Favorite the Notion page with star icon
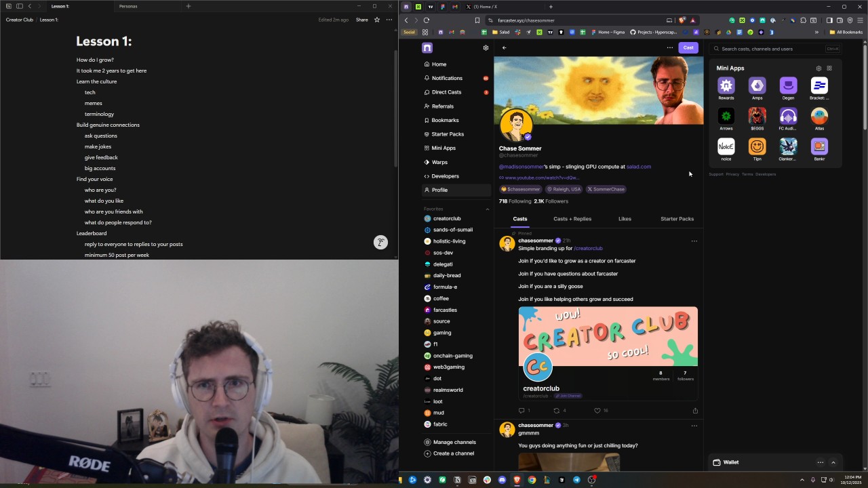The width and height of the screenshot is (868, 488). (377, 20)
